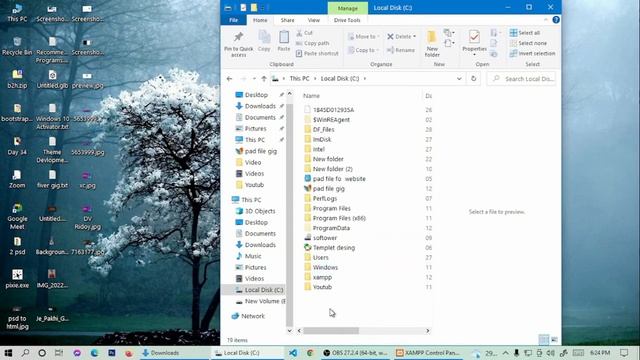Open the Windows Start menu
640x360 pixels.
coord(8,353)
